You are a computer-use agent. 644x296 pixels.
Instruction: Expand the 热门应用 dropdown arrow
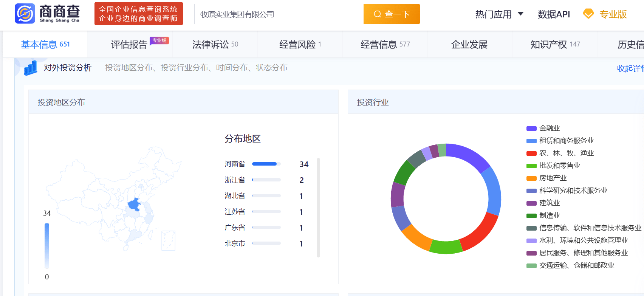tap(520, 14)
